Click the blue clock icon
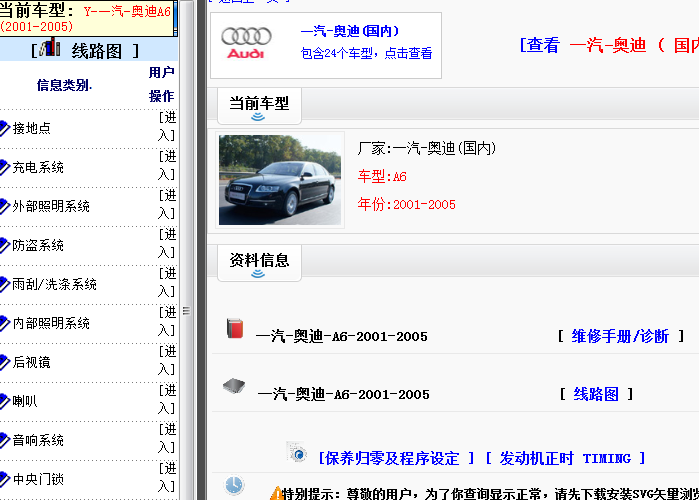 [x=234, y=485]
